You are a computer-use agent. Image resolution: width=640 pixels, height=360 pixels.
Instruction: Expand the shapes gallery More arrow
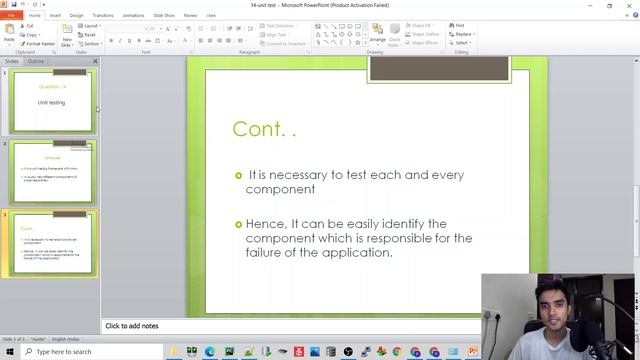click(365, 43)
